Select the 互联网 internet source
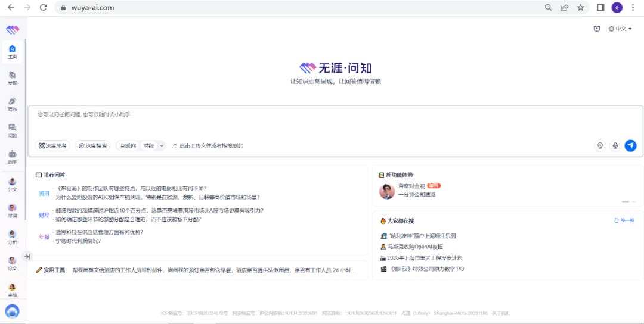The height and width of the screenshot is (324, 644). (128, 145)
